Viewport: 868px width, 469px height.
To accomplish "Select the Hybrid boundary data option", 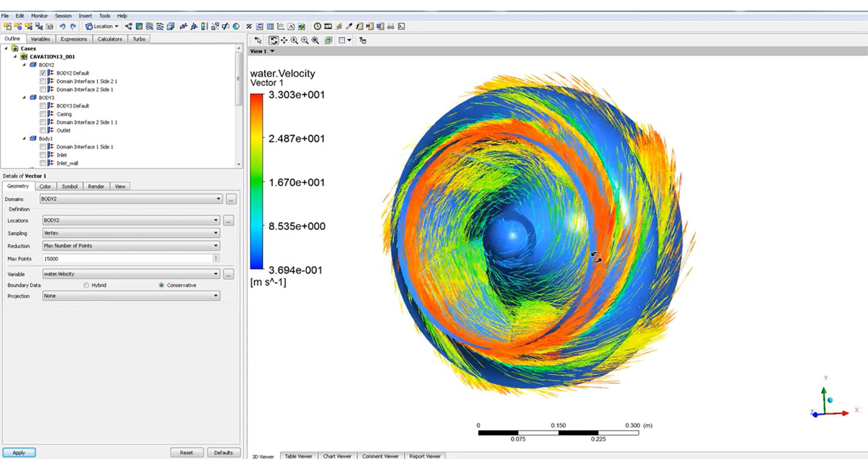I will click(x=86, y=286).
